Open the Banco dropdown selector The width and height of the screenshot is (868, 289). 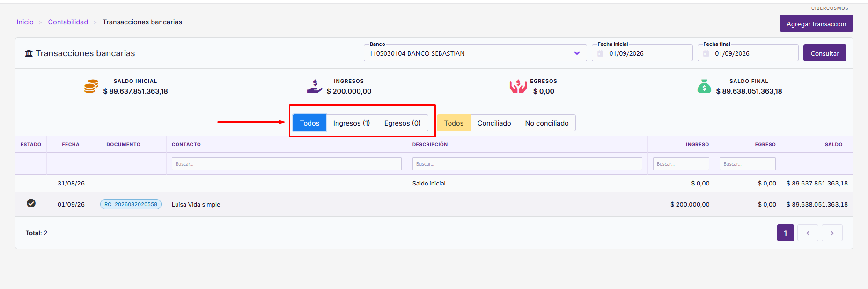[x=475, y=53]
